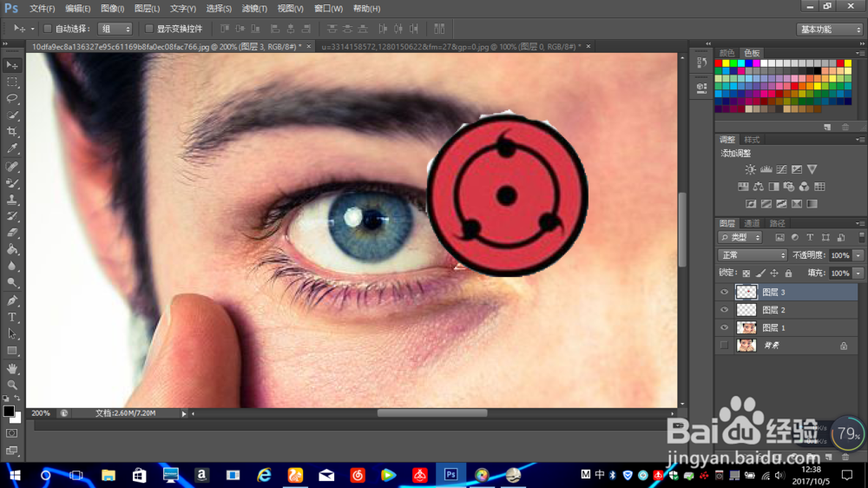Select the Horizontal Type tool
Viewport: 868px width, 488px height.
pos(12,318)
